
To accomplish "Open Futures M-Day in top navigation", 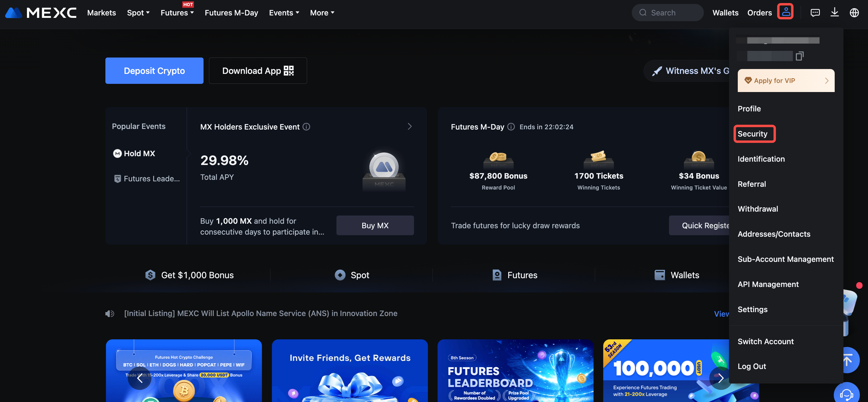I will [x=231, y=13].
